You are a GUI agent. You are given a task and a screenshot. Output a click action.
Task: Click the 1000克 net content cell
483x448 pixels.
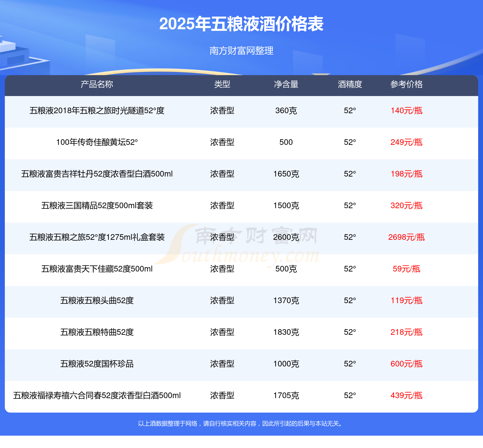(286, 364)
